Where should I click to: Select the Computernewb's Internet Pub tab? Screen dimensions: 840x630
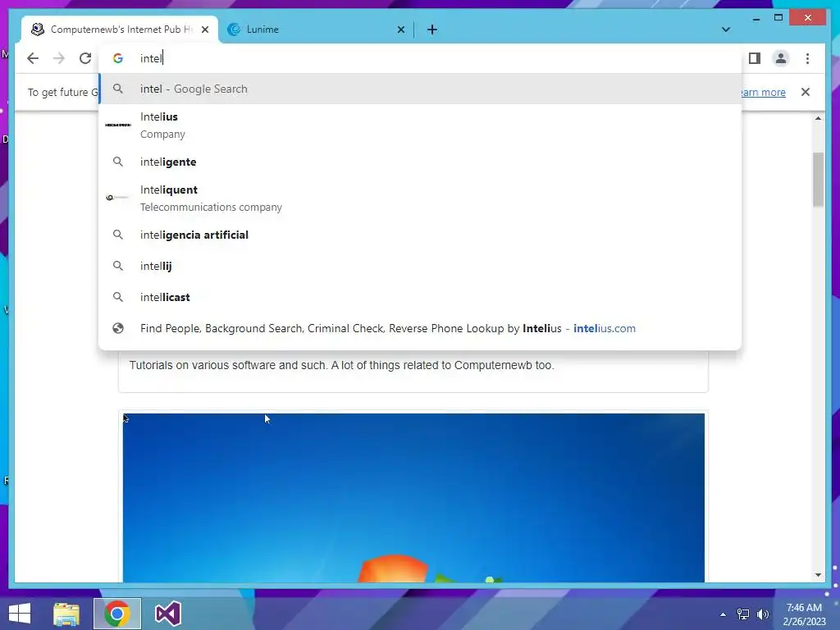120,30
